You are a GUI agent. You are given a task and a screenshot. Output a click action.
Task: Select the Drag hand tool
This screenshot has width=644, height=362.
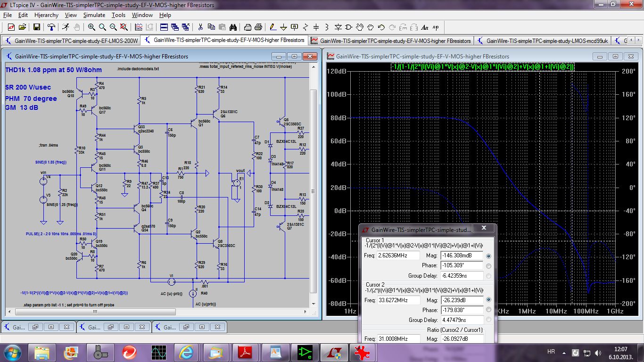pos(371,27)
